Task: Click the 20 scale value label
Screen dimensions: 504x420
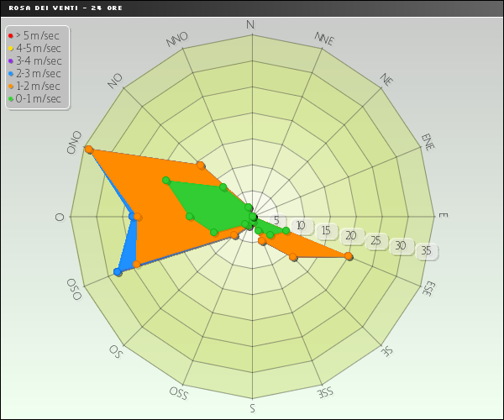Action: click(x=351, y=236)
